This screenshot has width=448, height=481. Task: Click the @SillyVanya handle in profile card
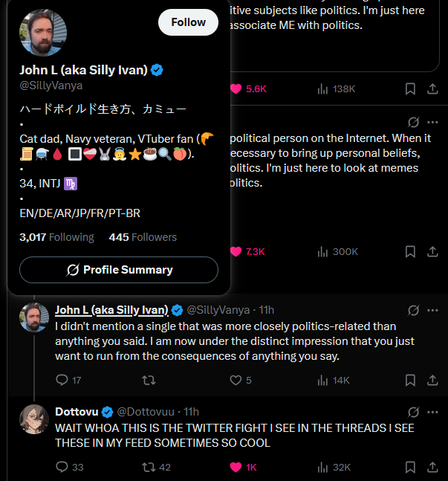click(51, 85)
